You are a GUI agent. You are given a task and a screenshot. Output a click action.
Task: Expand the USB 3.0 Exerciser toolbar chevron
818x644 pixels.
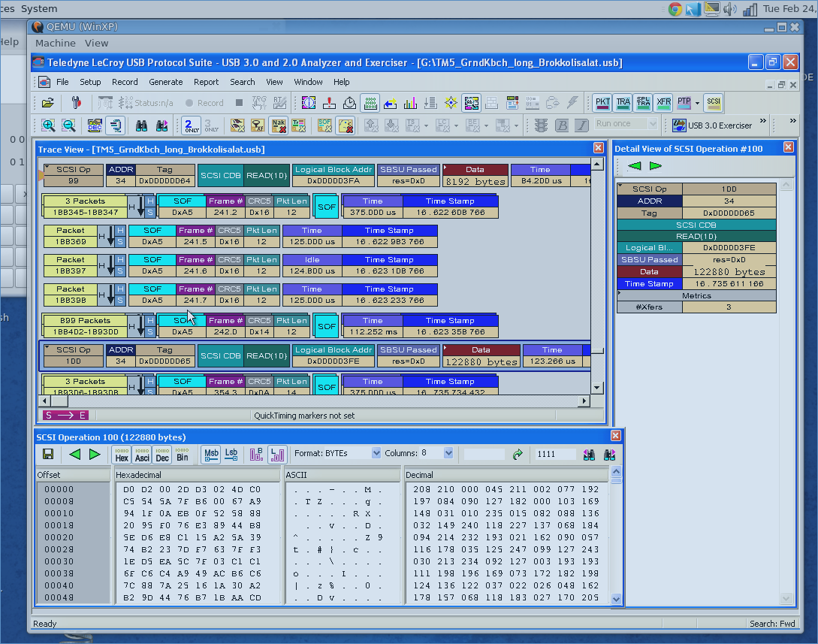click(763, 121)
